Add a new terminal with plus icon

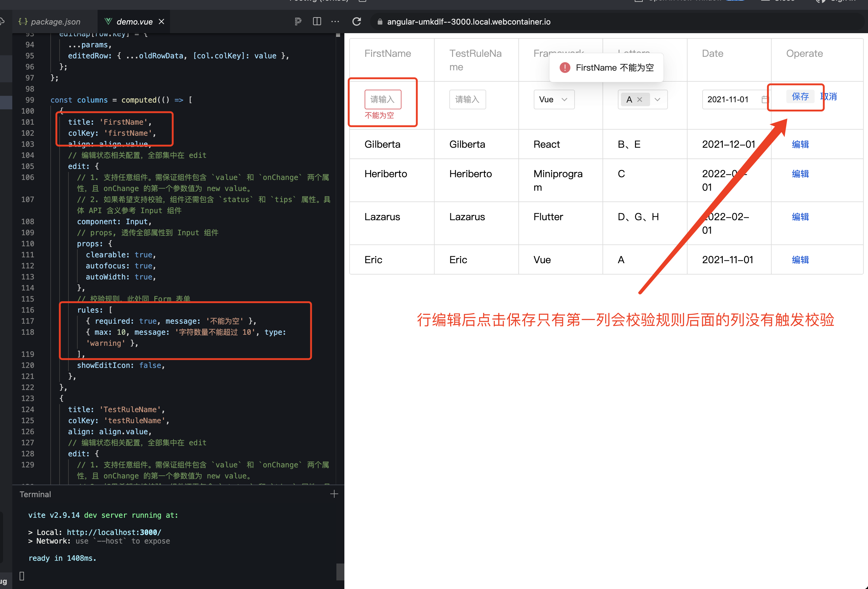click(334, 494)
